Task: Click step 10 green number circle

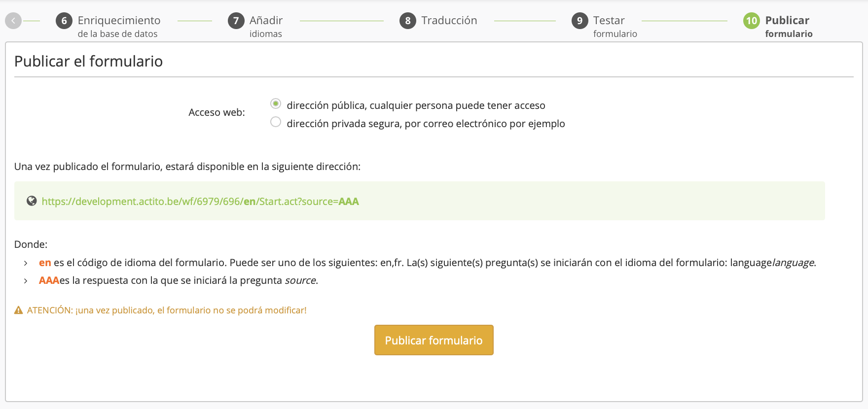Action: [x=751, y=21]
